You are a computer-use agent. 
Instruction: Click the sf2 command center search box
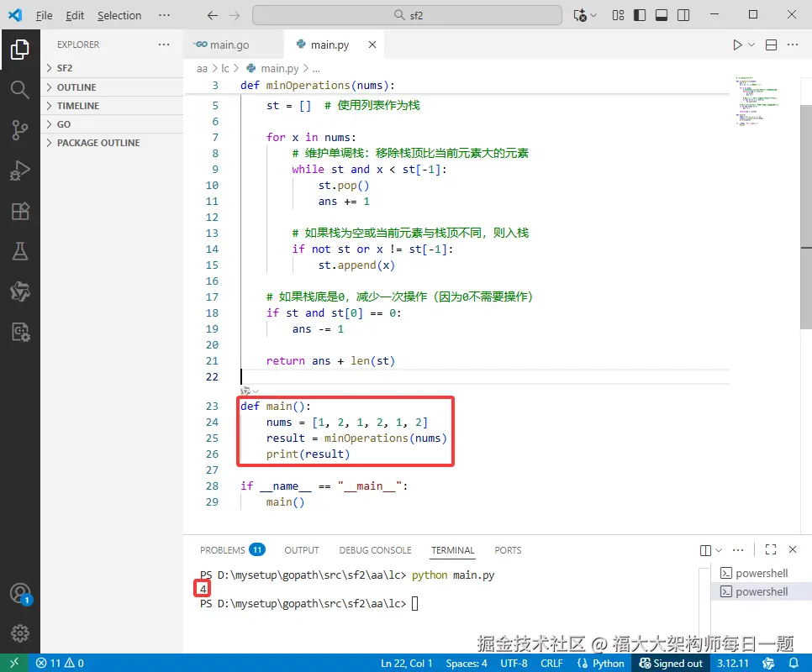[407, 15]
